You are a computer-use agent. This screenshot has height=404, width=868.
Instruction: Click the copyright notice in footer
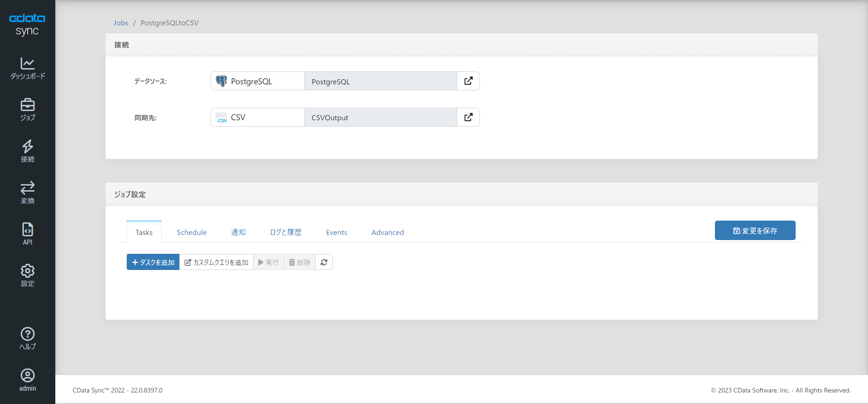pos(781,390)
